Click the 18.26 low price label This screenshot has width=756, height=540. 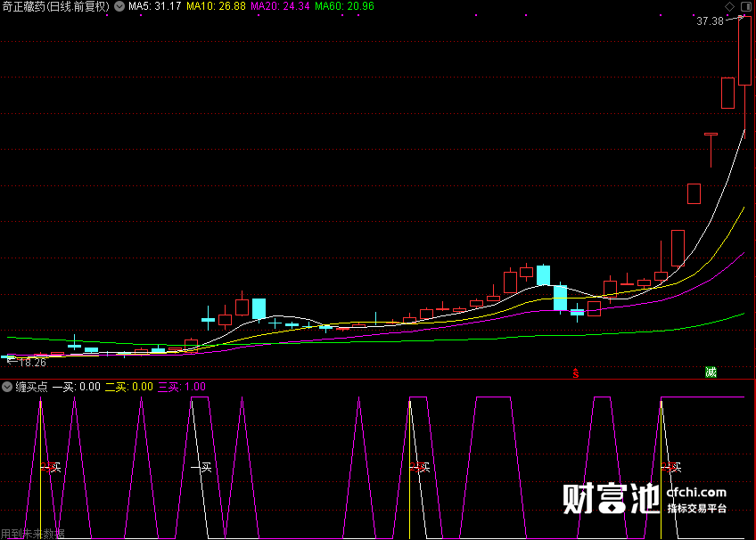click(32, 363)
